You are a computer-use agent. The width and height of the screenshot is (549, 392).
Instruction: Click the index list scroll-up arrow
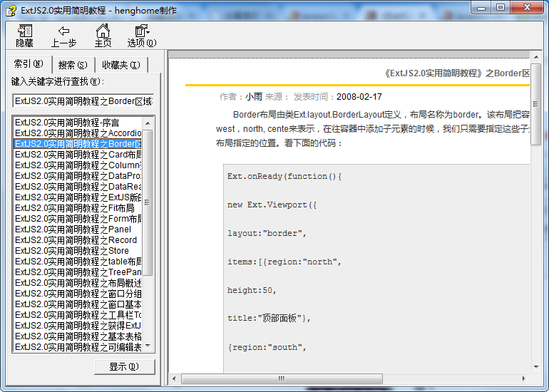pyautogui.click(x=148, y=122)
